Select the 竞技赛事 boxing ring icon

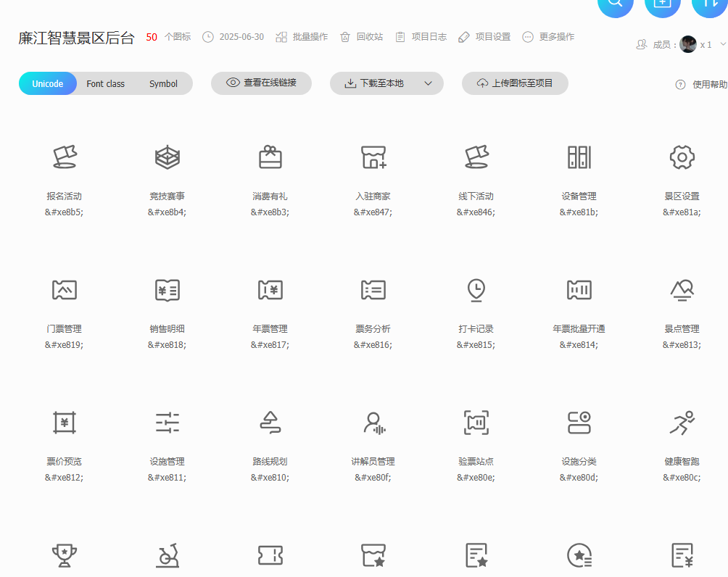click(167, 157)
